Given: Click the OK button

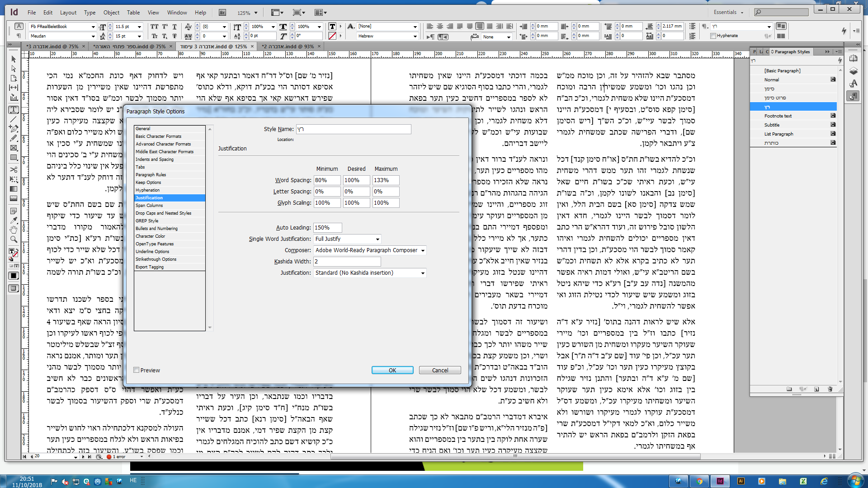Looking at the screenshot, I should (x=392, y=370).
